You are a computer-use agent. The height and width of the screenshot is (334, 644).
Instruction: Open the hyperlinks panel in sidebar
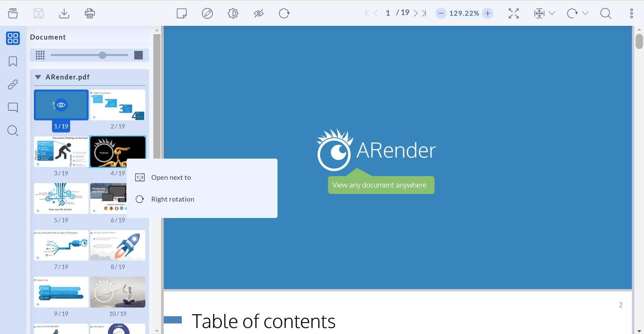click(13, 85)
